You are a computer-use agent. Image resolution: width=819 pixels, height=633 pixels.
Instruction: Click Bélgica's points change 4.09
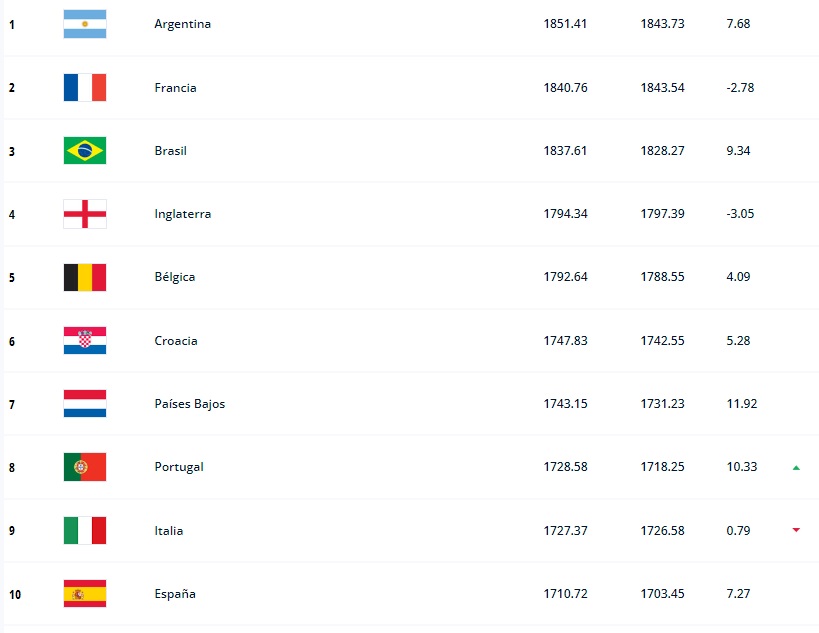pos(738,277)
